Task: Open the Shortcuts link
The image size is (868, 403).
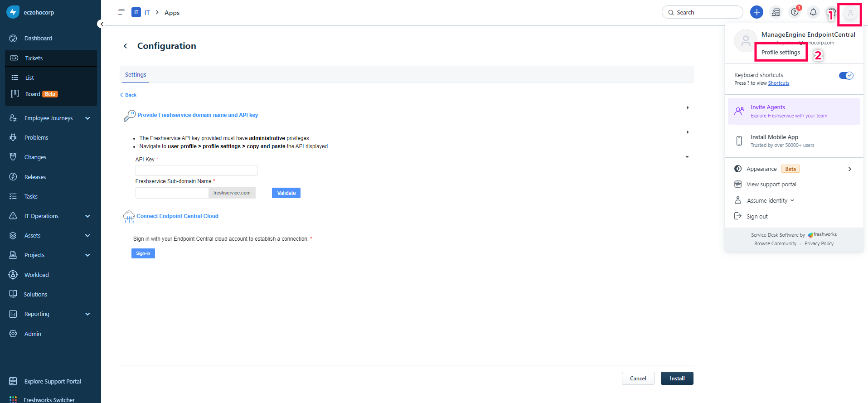Action: point(779,83)
